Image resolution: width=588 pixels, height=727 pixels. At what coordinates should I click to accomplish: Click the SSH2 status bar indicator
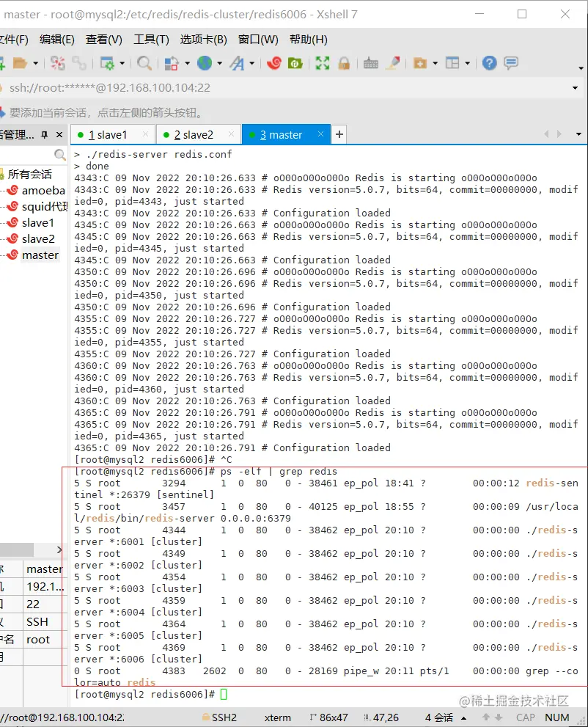click(x=220, y=717)
